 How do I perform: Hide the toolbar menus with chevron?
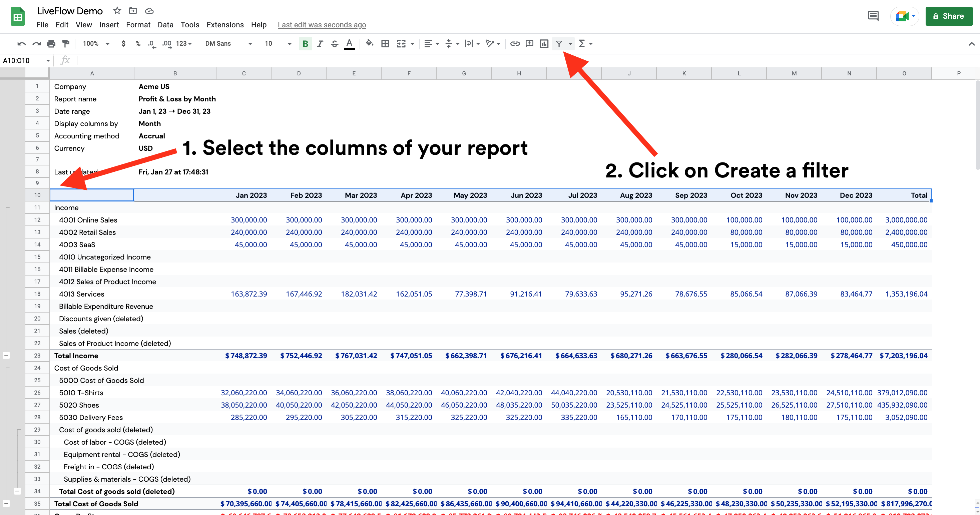971,44
